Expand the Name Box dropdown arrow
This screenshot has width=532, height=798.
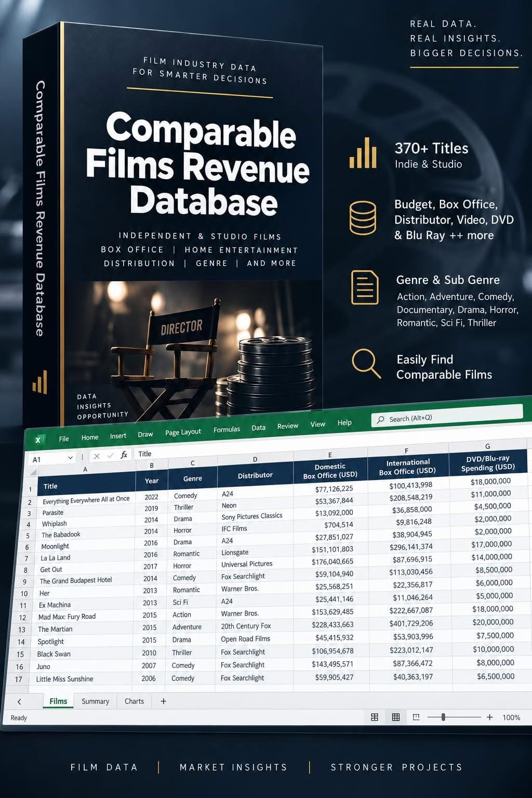70,458
